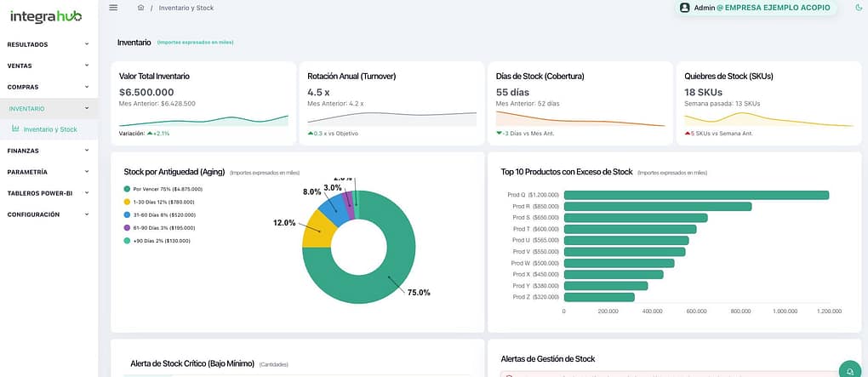Screen dimensions: 868x377
Task: Click the hamburger menu icon
Action: pyautogui.click(x=113, y=8)
